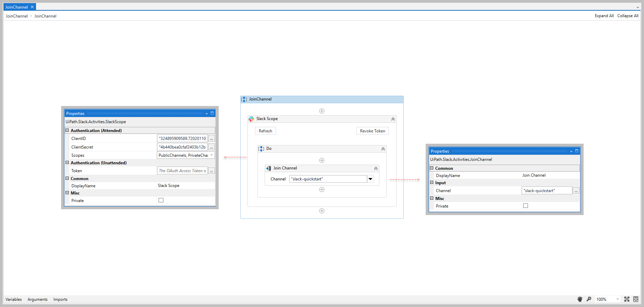Open expression editor for Channel property

[576, 191]
